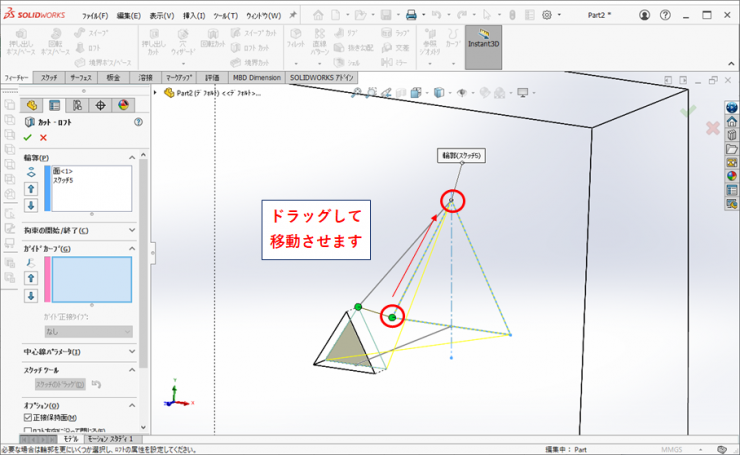
Task: Expand the Part2 feature tree flyout
Action: [x=157, y=92]
